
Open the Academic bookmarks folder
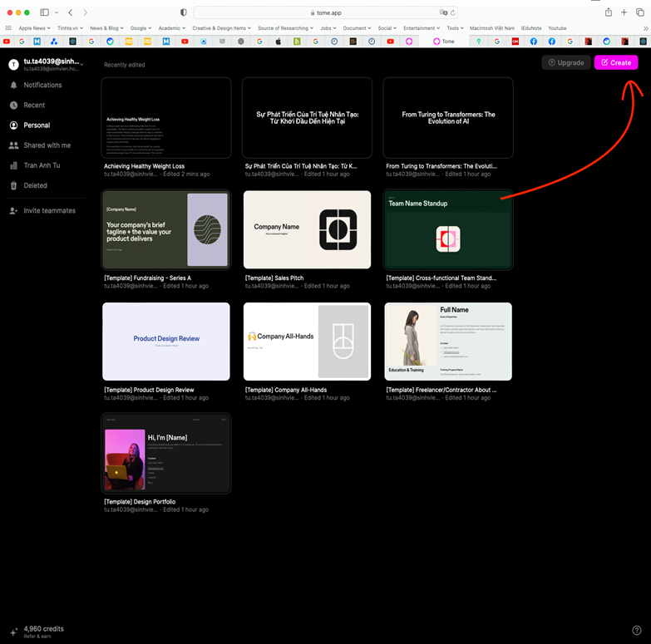point(172,28)
